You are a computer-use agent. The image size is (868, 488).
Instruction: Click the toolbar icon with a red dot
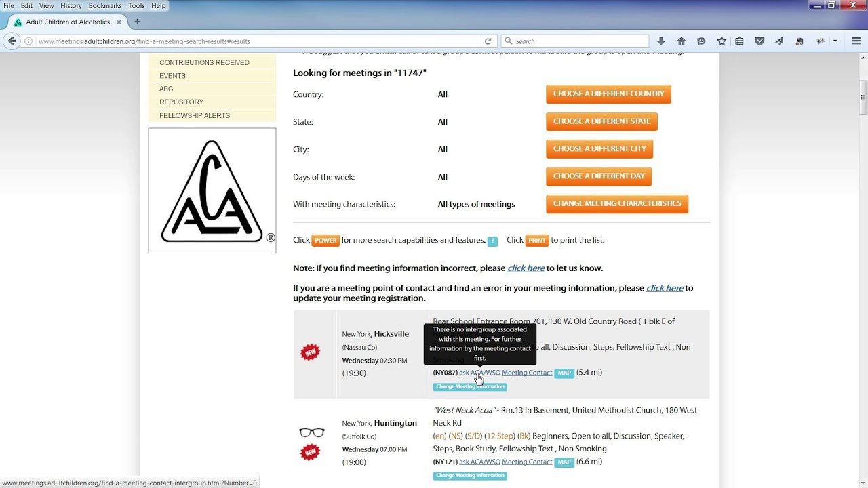click(x=800, y=41)
